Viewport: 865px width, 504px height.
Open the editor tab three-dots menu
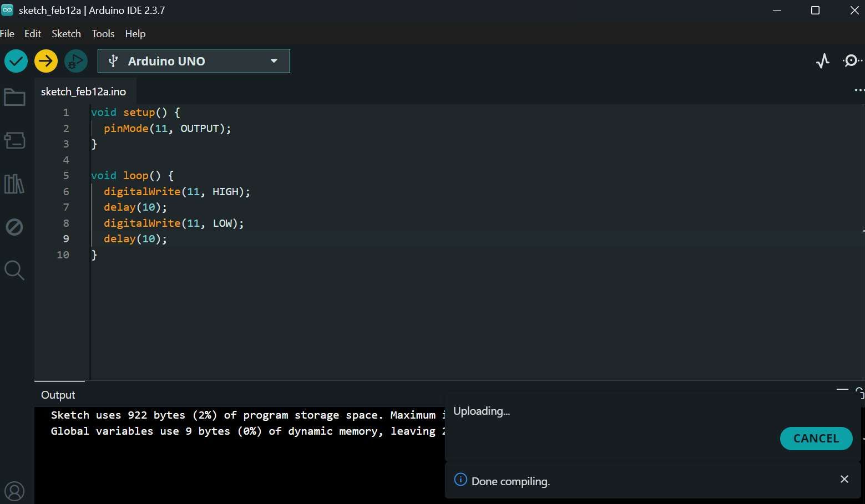(858, 90)
